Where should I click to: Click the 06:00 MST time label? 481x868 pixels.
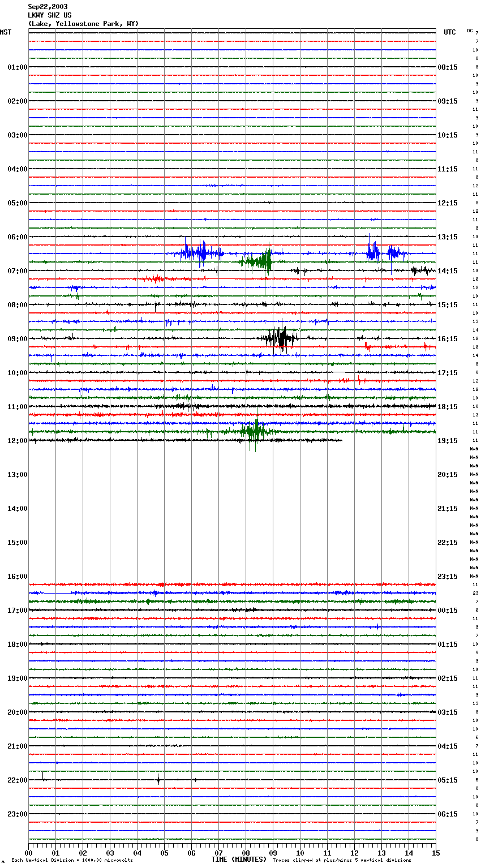click(17, 237)
